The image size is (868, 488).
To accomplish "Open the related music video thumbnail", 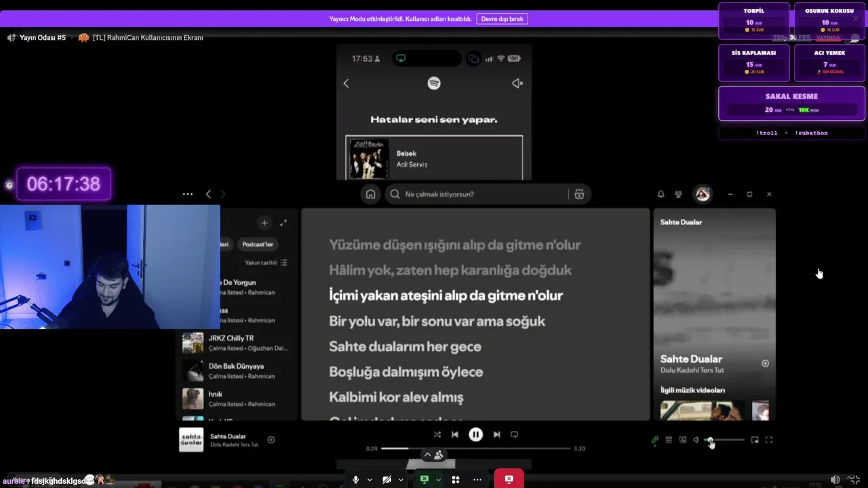I will tap(703, 411).
